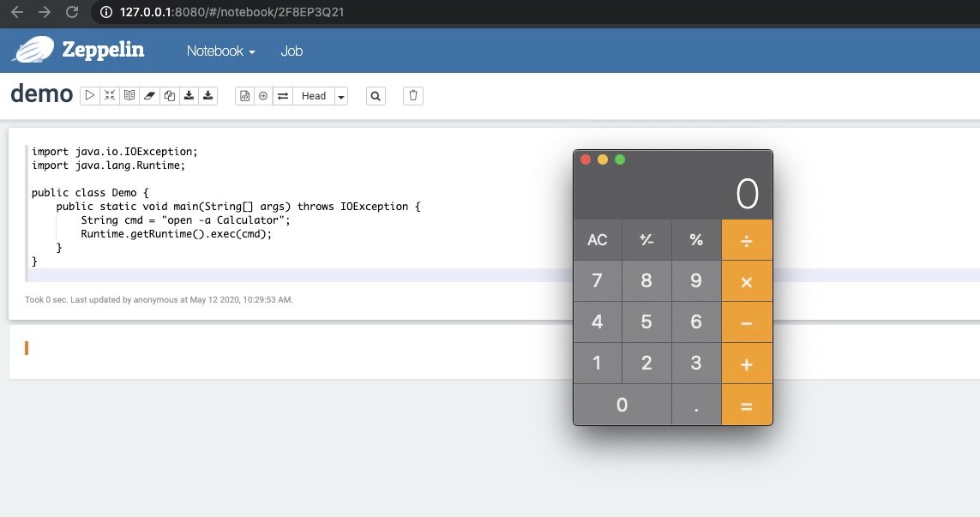The width and height of the screenshot is (980, 517).
Task: Click the 'import java.lang.Runtime;' code line
Action: pos(108,165)
